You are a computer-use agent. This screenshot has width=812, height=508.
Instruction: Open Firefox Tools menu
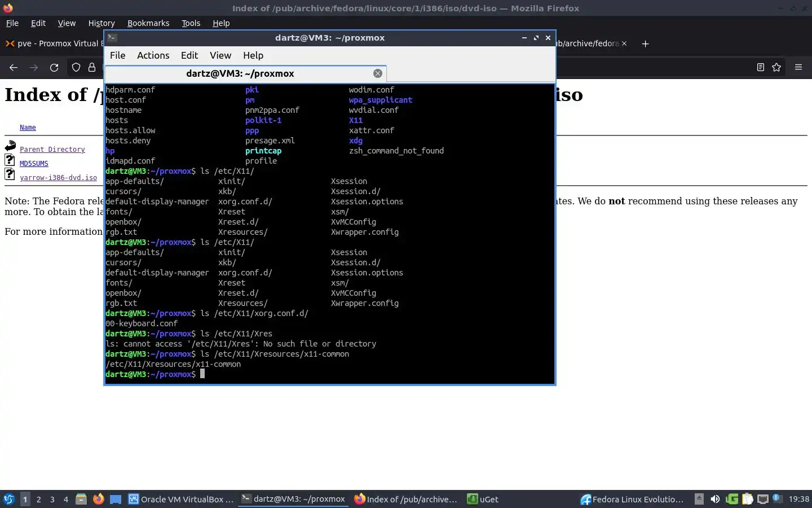tap(191, 23)
